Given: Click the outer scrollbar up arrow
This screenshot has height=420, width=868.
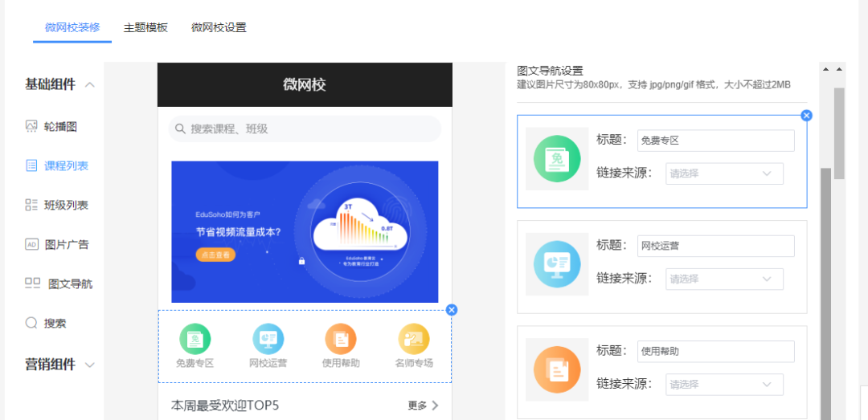Looking at the screenshot, I should coord(839,69).
